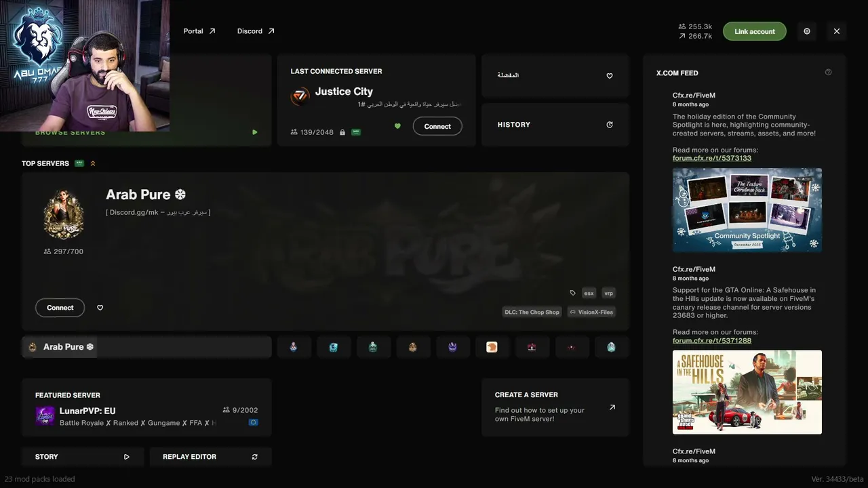
Task: Click the DLC: The Chop Shop badge
Action: tap(532, 312)
